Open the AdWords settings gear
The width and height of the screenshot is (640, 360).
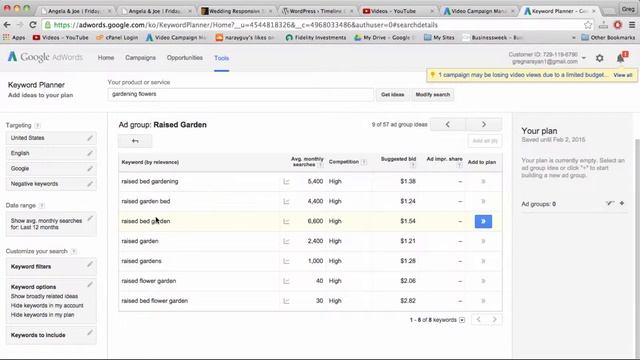[x=600, y=58]
